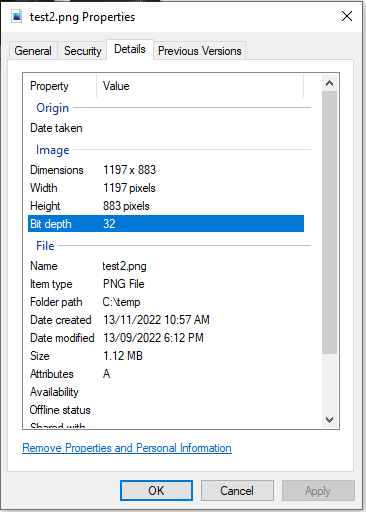366x512 pixels.
Task: Click the Name value test2.png
Action: [124, 266]
